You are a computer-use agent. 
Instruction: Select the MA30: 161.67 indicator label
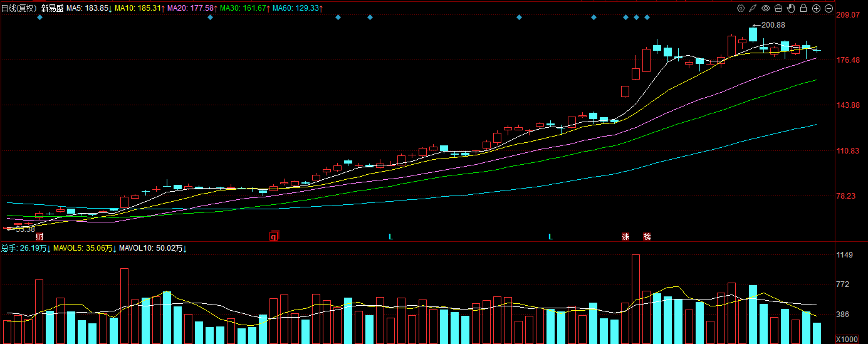pyautogui.click(x=246, y=8)
